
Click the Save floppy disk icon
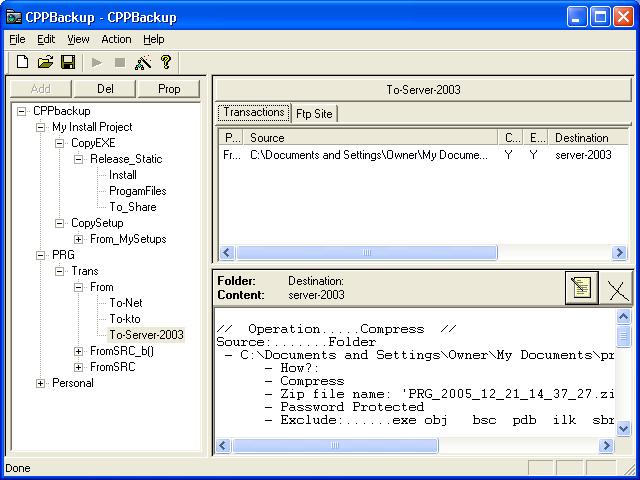coord(68,62)
